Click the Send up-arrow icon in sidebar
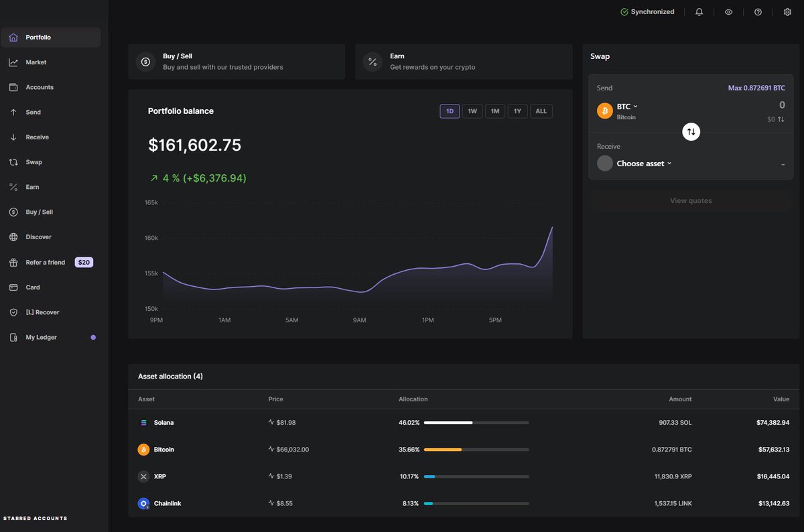Screen dimensions: 804x532 [x=13, y=113]
